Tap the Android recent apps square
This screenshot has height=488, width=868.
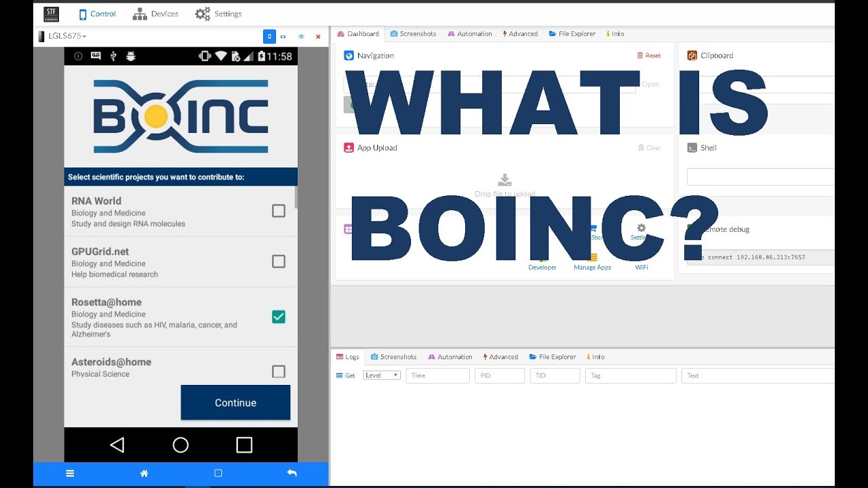point(244,445)
